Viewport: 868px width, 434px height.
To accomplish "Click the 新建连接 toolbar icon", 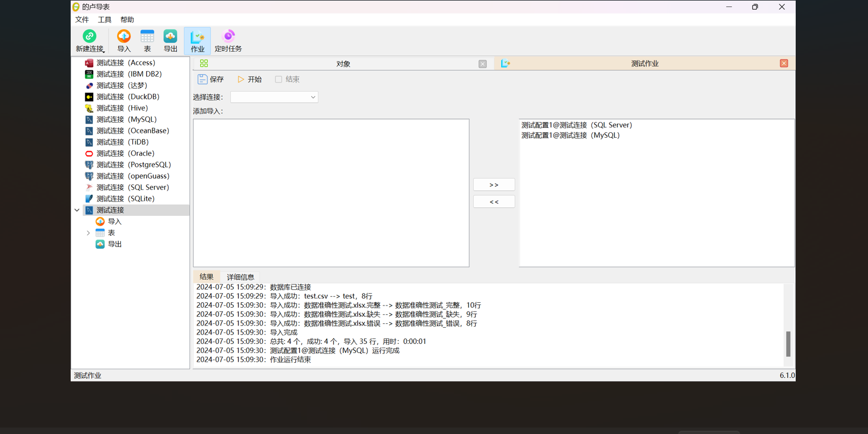I will (90, 36).
